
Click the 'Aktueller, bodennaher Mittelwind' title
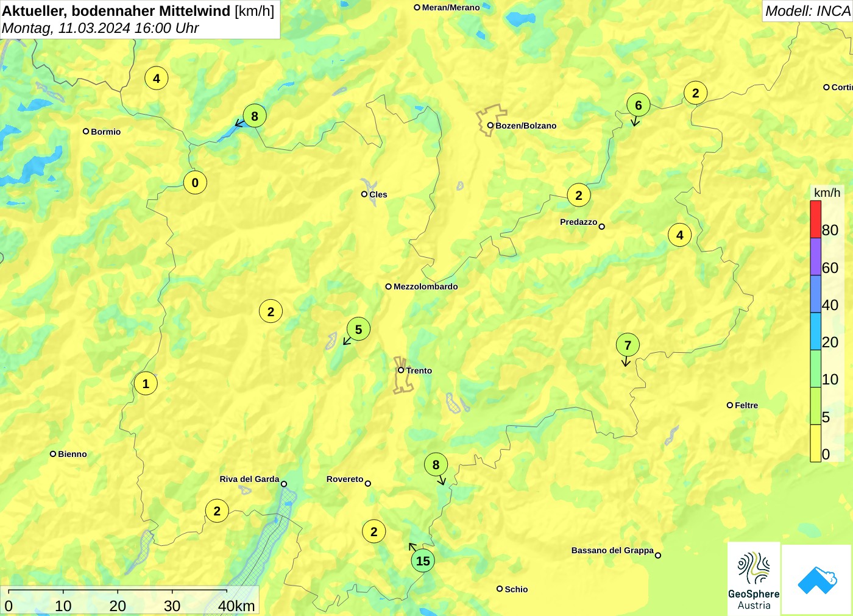click(116, 10)
